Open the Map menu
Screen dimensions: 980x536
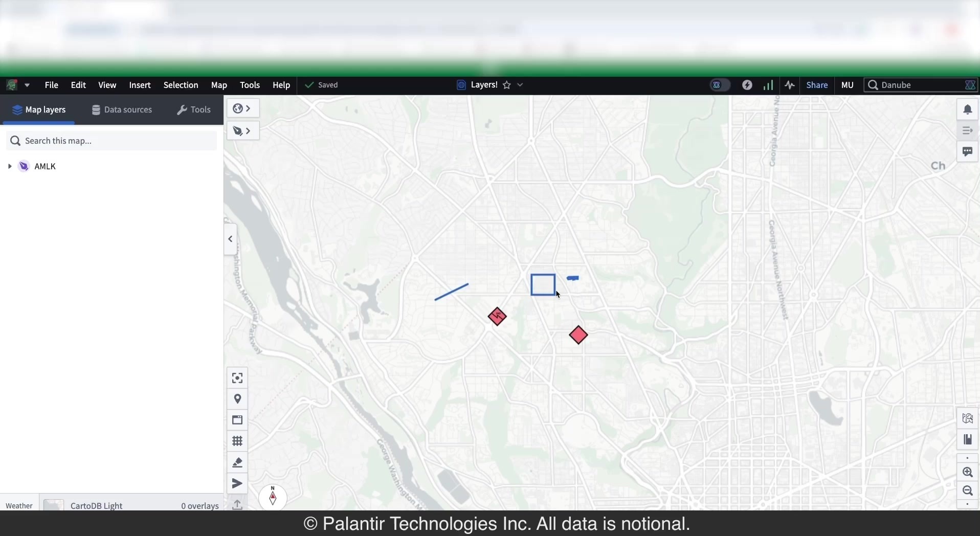(219, 85)
